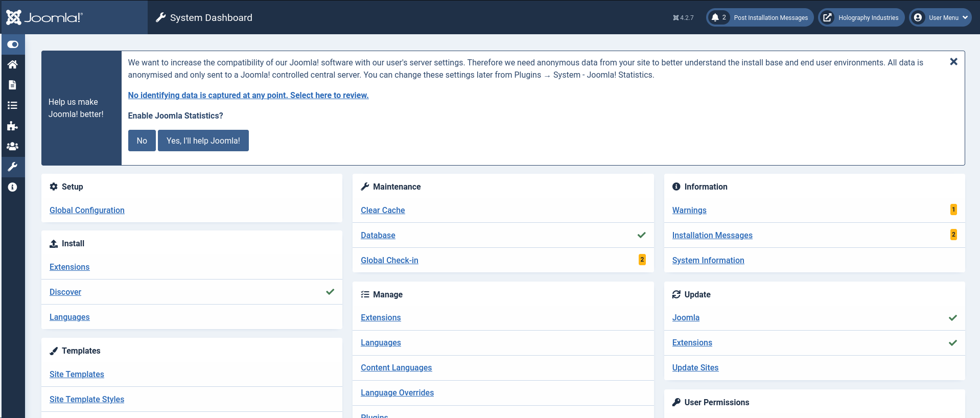Click the Global Check-in count badge
Viewport: 980px width, 418px height.
click(642, 260)
